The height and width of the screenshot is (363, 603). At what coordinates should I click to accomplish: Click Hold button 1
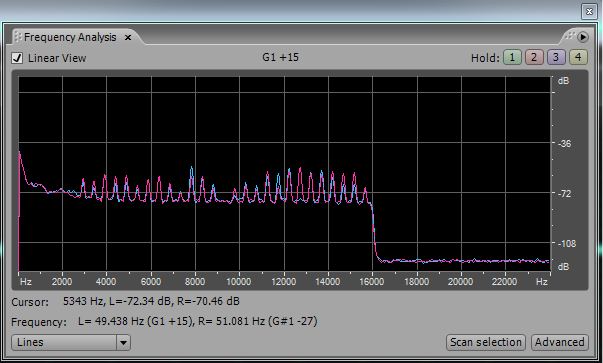(x=512, y=58)
